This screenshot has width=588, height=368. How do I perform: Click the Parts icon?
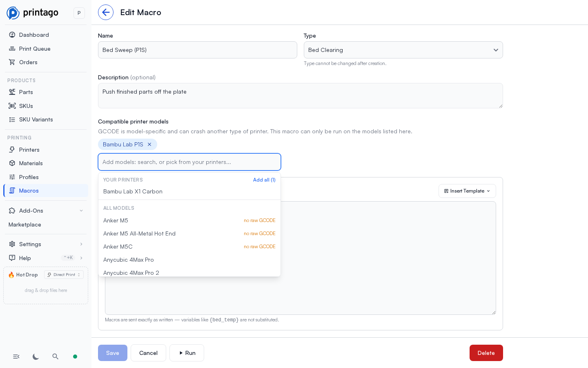coord(12,92)
